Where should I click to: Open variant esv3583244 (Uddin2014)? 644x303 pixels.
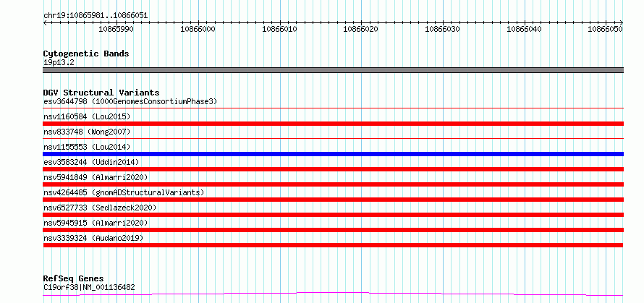tap(91, 162)
